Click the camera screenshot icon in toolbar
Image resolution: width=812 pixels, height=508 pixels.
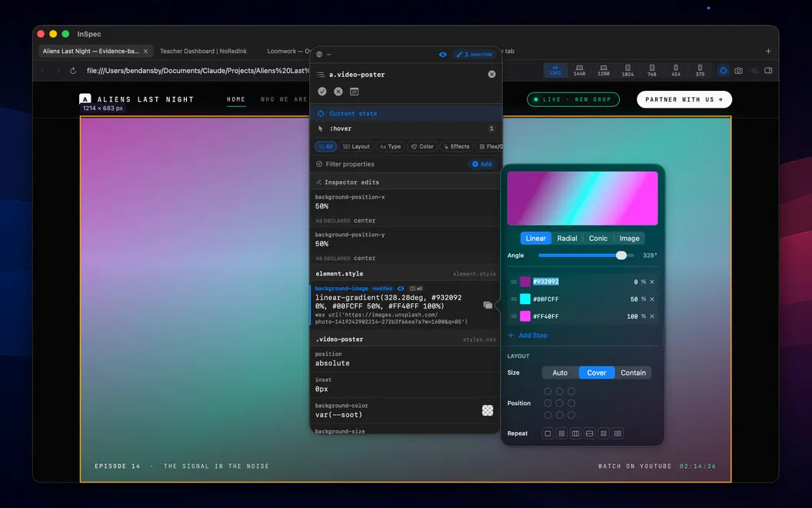738,71
